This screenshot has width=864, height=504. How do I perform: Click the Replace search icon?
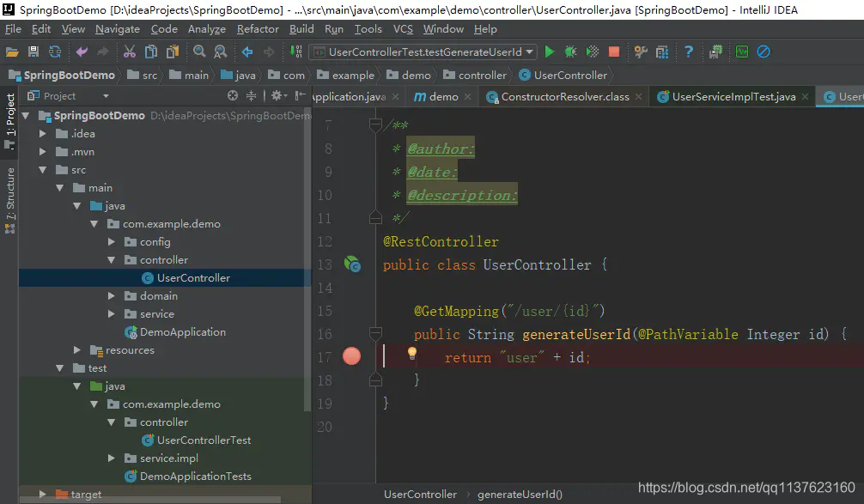(x=221, y=52)
